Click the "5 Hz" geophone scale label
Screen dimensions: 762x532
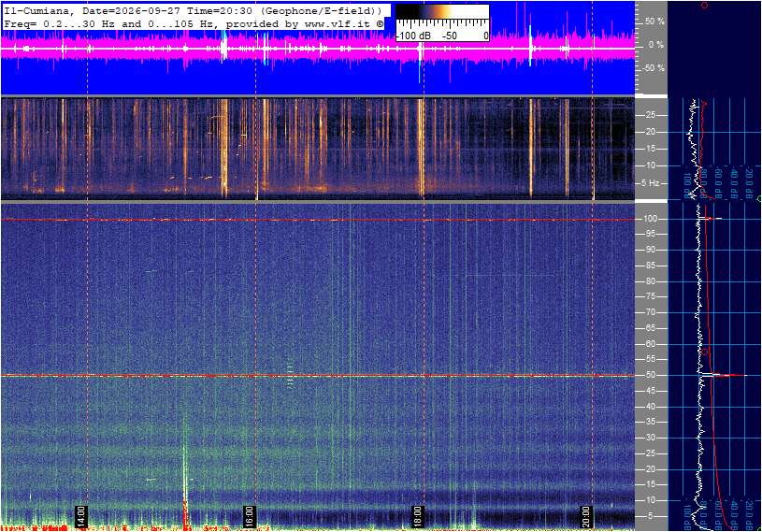(x=650, y=183)
